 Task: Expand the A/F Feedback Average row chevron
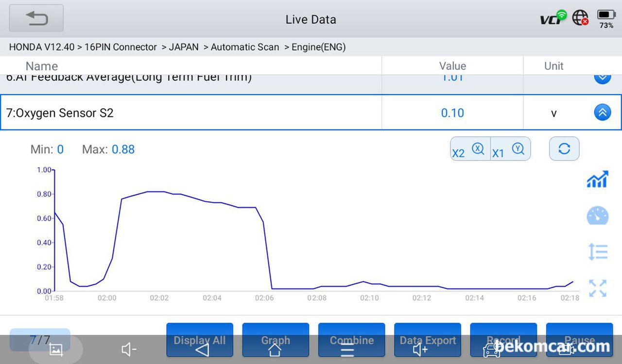[602, 78]
